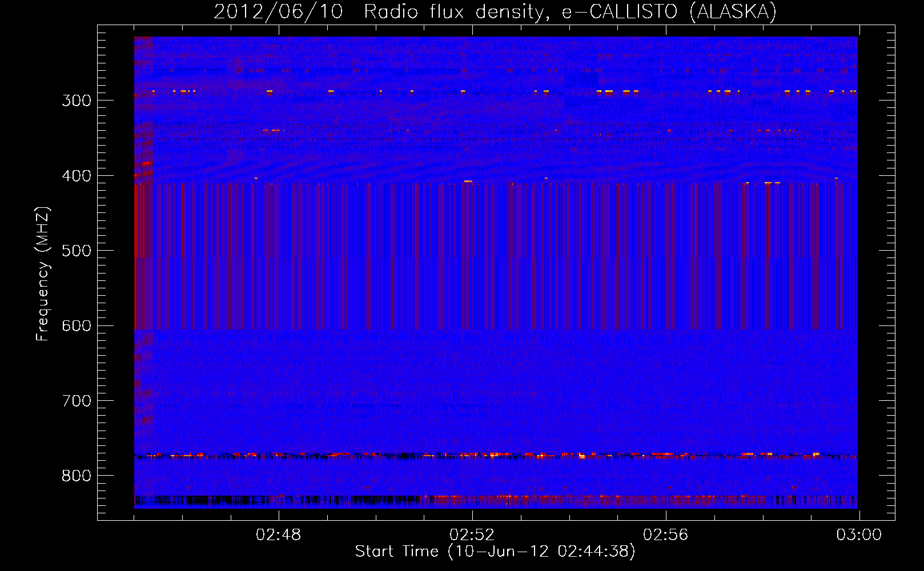Viewport: 924px width, 571px height.
Task: Select the 600 frequency tick label
Action: click(x=77, y=326)
